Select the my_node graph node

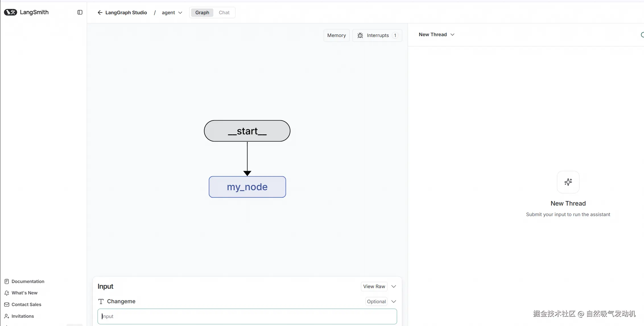click(x=247, y=187)
